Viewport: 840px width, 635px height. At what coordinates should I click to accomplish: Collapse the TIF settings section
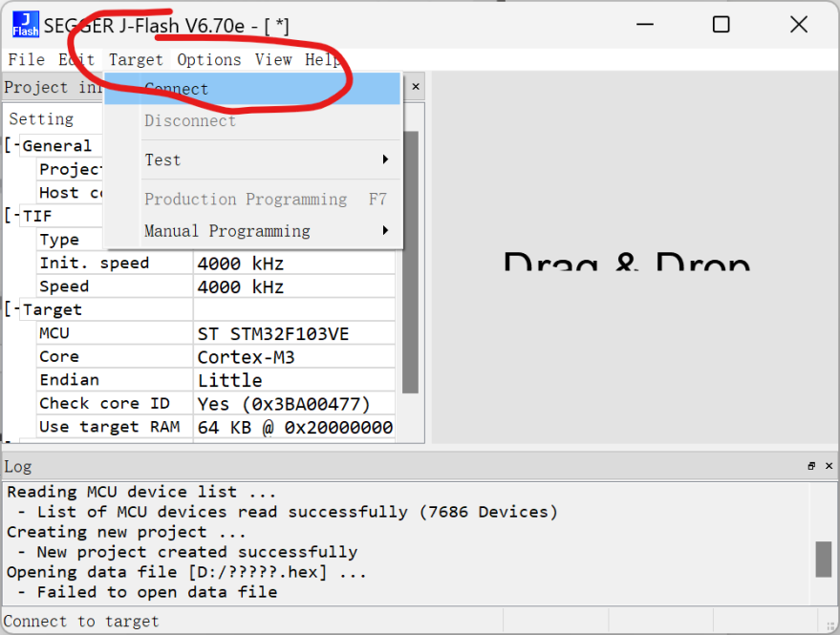[x=12, y=216]
